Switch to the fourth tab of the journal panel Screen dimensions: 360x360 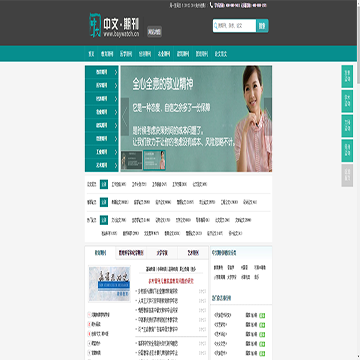coord(193,253)
